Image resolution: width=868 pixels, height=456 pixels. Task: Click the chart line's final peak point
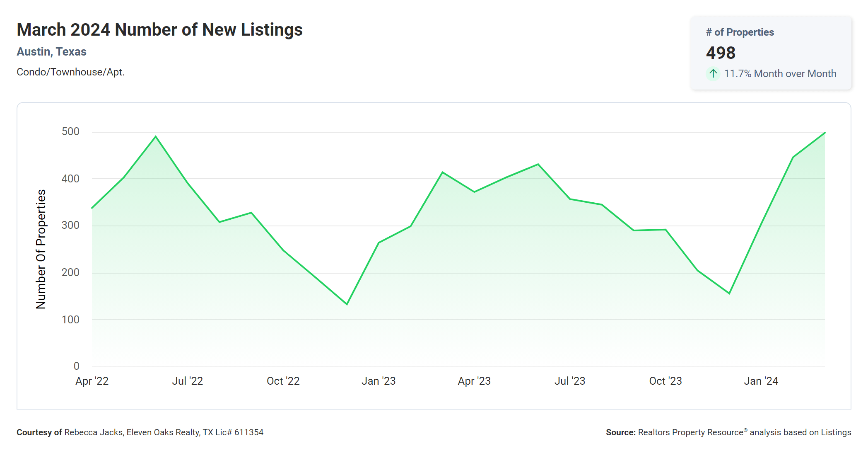[x=825, y=133]
